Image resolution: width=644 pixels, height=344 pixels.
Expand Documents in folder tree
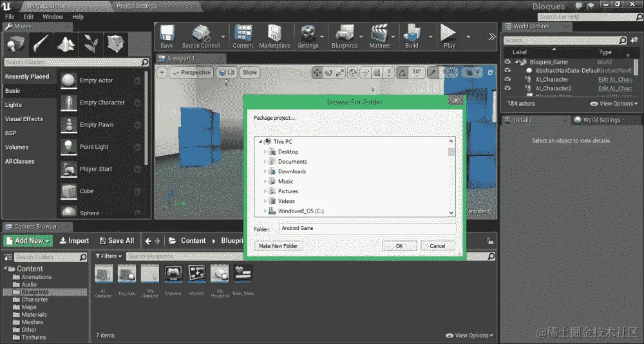click(x=265, y=162)
